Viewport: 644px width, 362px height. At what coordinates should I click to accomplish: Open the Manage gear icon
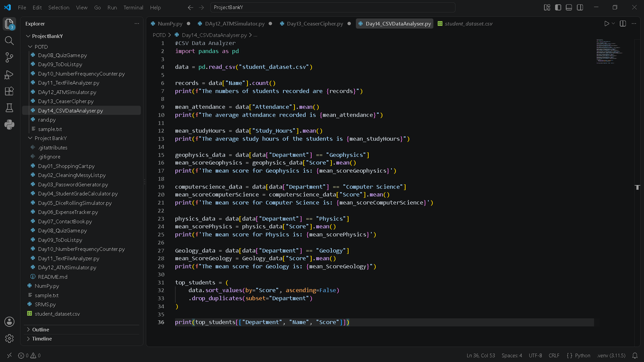pos(9,338)
